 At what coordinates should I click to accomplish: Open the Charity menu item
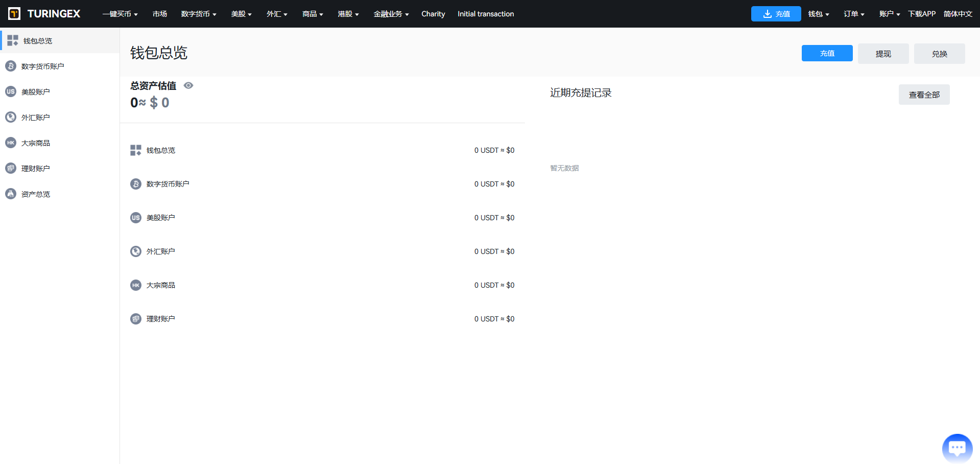pyautogui.click(x=433, y=14)
